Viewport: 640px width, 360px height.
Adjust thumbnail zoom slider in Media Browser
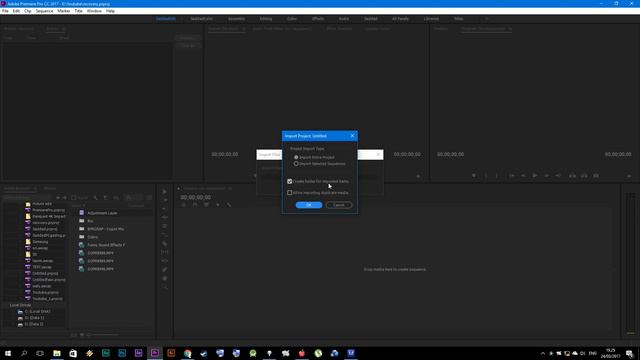104,335
